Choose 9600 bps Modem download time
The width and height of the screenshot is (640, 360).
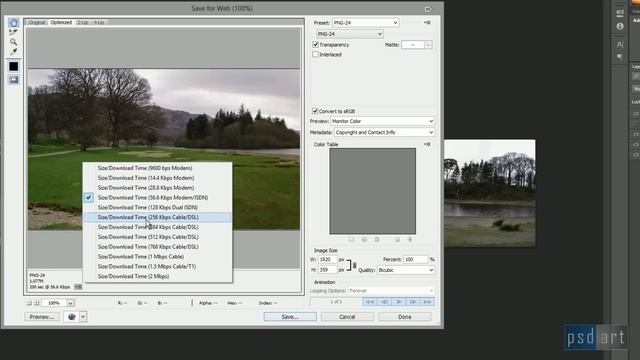pos(158,168)
